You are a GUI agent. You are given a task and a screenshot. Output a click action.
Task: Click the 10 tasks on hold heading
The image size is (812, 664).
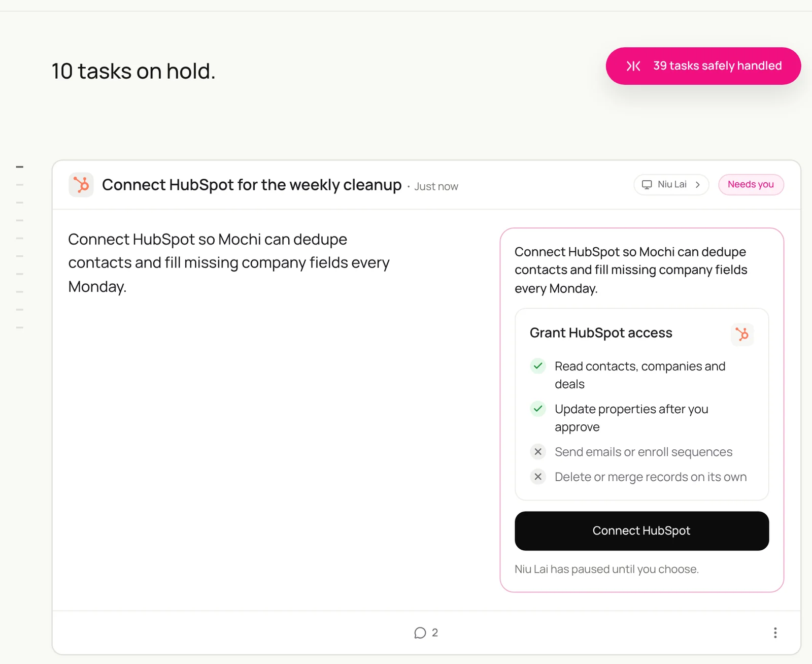pyautogui.click(x=133, y=71)
